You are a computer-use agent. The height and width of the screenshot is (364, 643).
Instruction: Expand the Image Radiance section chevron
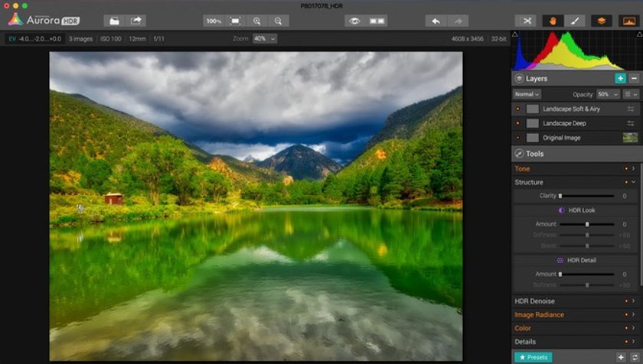pyautogui.click(x=634, y=314)
